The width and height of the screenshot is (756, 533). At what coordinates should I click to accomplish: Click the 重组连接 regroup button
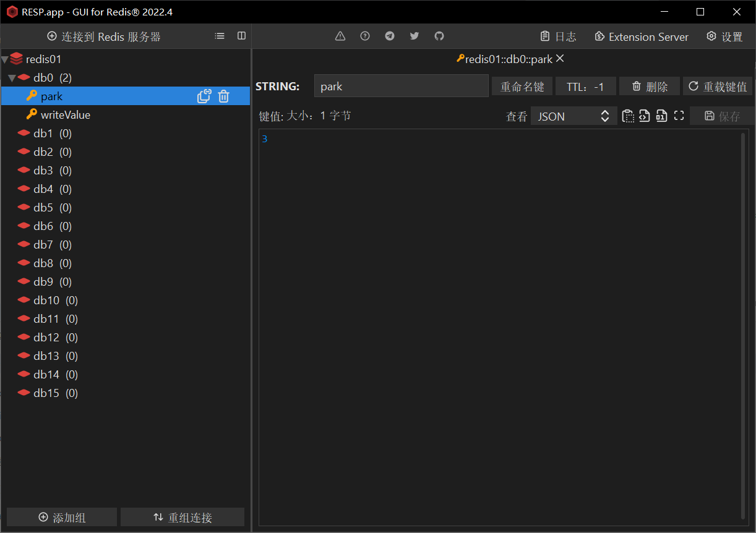tap(183, 518)
